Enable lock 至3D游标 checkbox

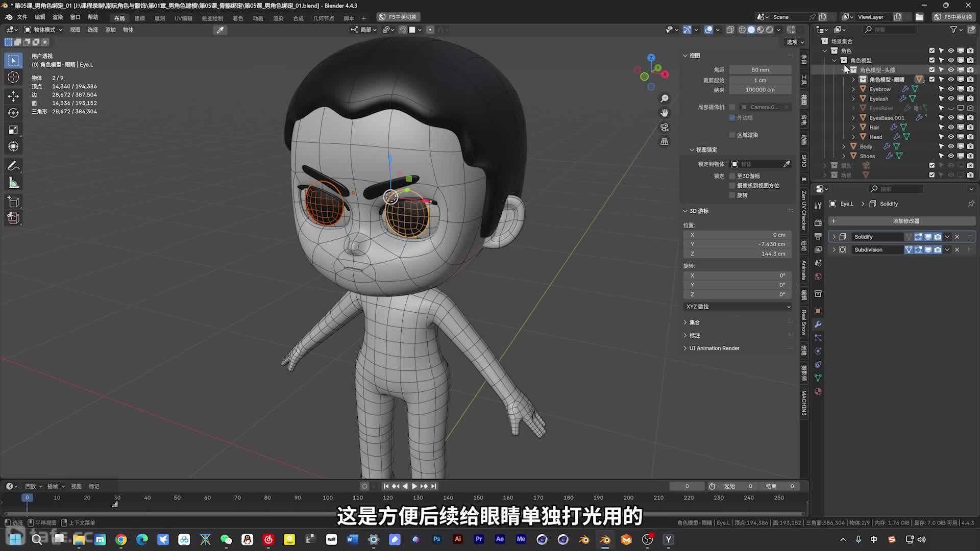[x=732, y=176]
